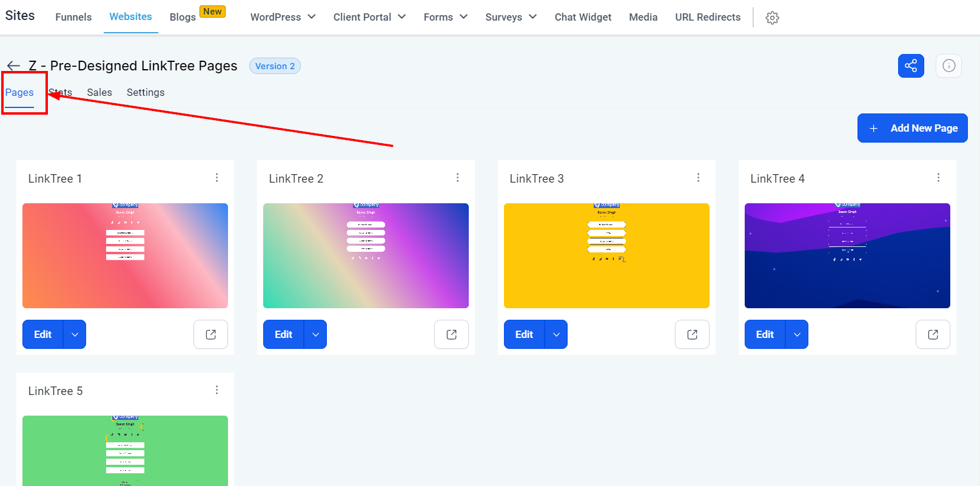Image resolution: width=980 pixels, height=486 pixels.
Task: Expand the Surveys menu in navigation
Action: 511,17
